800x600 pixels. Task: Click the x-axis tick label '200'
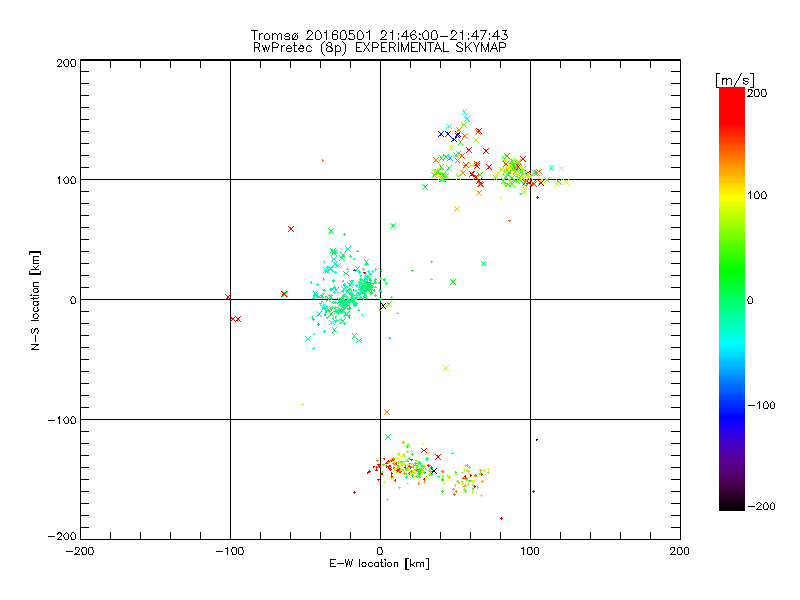pos(680,551)
